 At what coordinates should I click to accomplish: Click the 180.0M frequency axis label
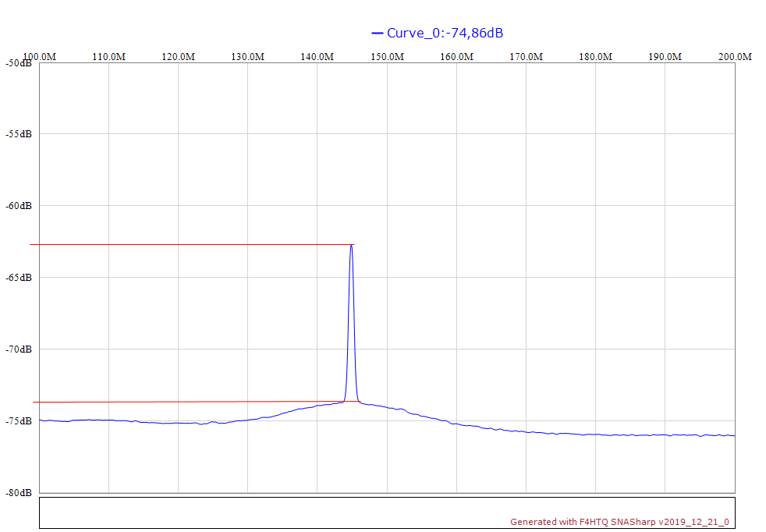[x=595, y=57]
